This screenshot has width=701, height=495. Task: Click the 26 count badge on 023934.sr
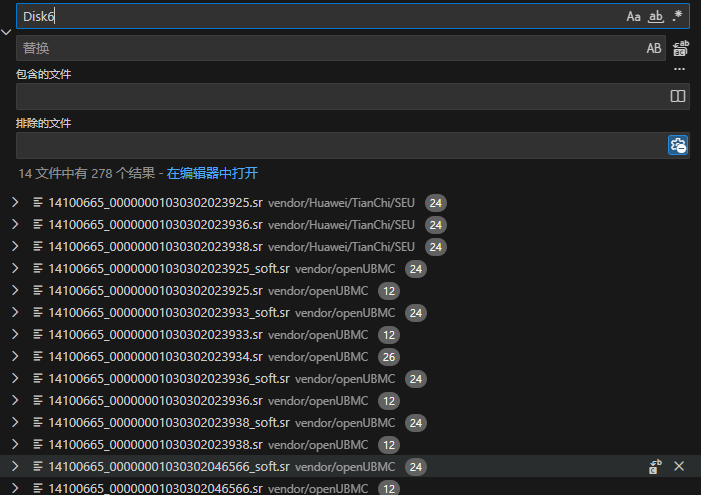pos(388,356)
